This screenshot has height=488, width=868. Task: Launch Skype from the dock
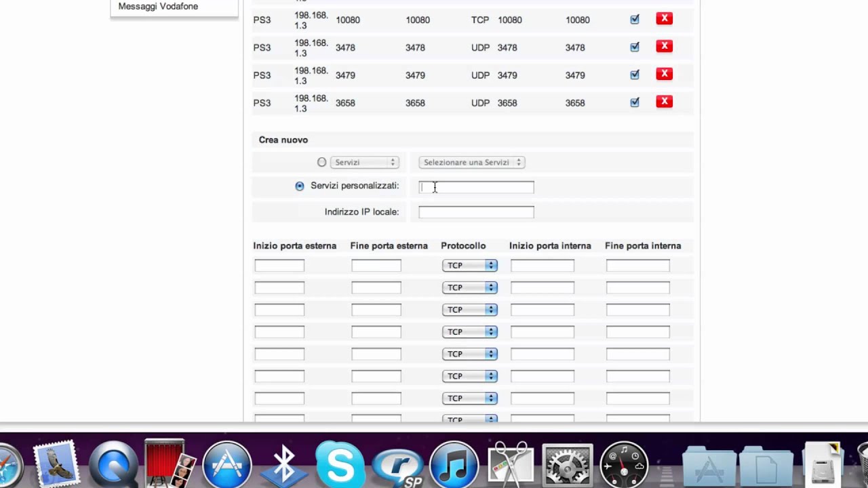[340, 465]
